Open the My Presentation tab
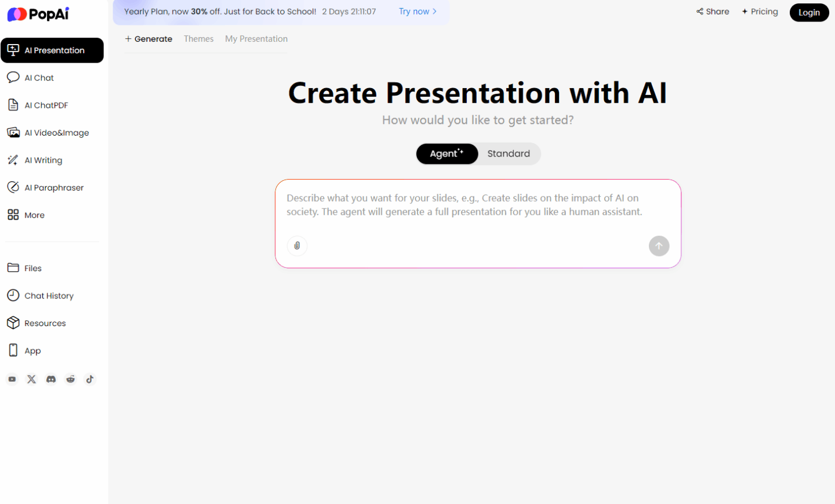Screen dimensions: 835x504 click(256, 38)
